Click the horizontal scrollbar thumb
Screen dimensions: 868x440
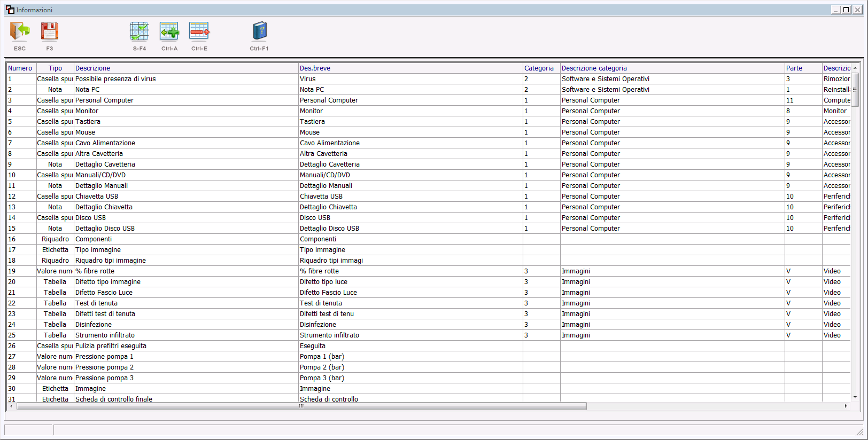[x=301, y=406]
